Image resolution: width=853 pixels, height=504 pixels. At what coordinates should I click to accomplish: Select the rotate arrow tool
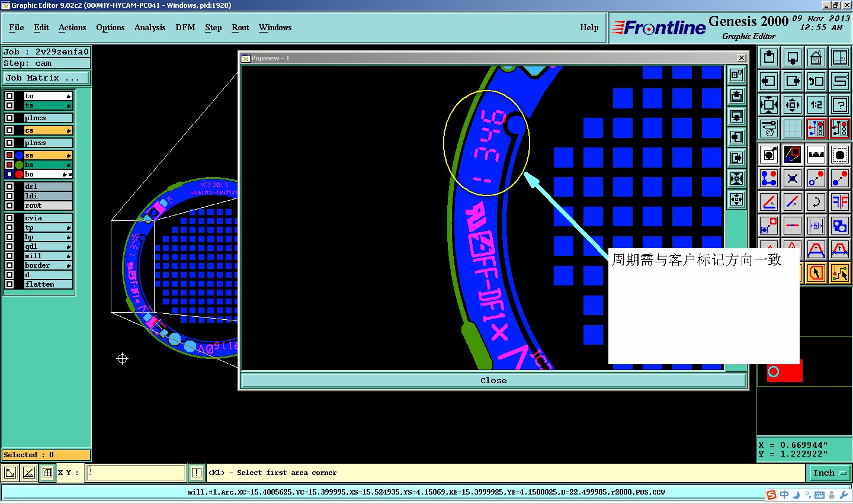[816, 202]
